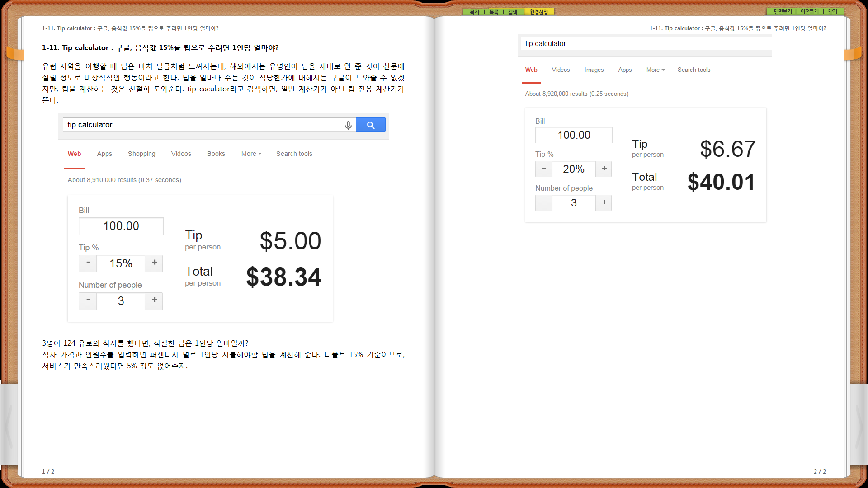Screen dimensions: 868x488
Task: Increase number of people on left calculator
Action: tap(154, 301)
